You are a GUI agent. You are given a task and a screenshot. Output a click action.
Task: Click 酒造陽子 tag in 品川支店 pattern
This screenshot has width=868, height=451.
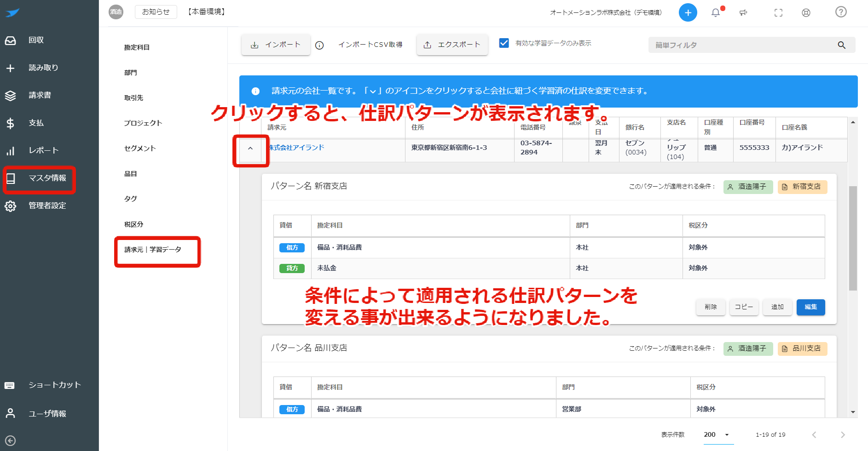pos(748,348)
